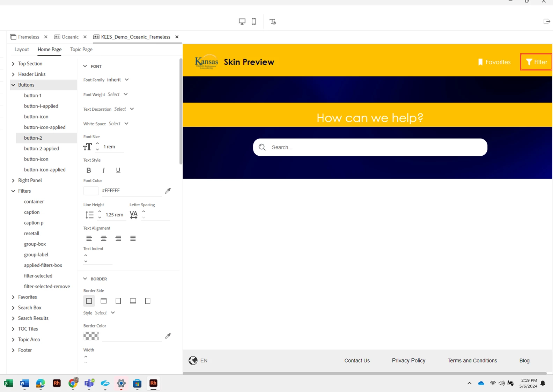This screenshot has width=553, height=392.
Task: Click the Privacy Policy footer link
Action: (x=408, y=361)
